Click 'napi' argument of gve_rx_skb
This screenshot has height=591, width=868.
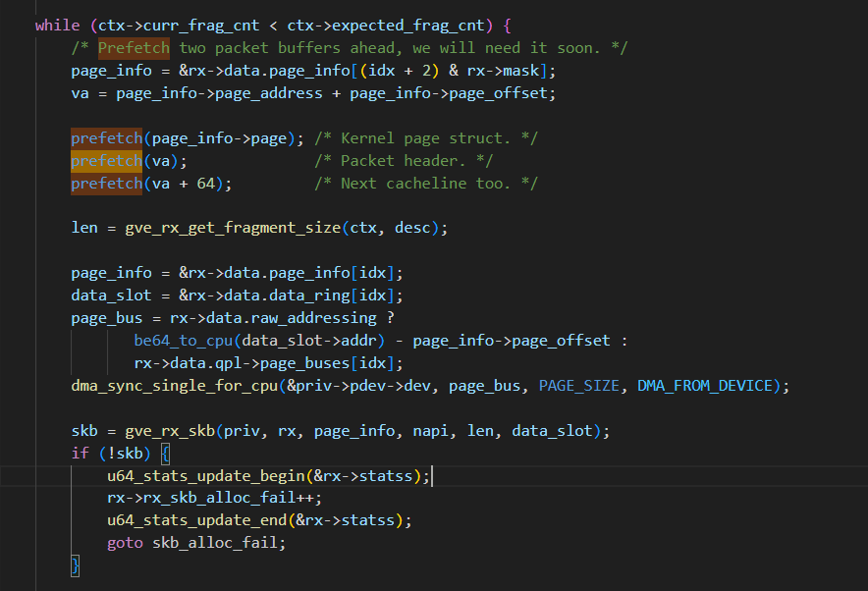[x=431, y=431]
